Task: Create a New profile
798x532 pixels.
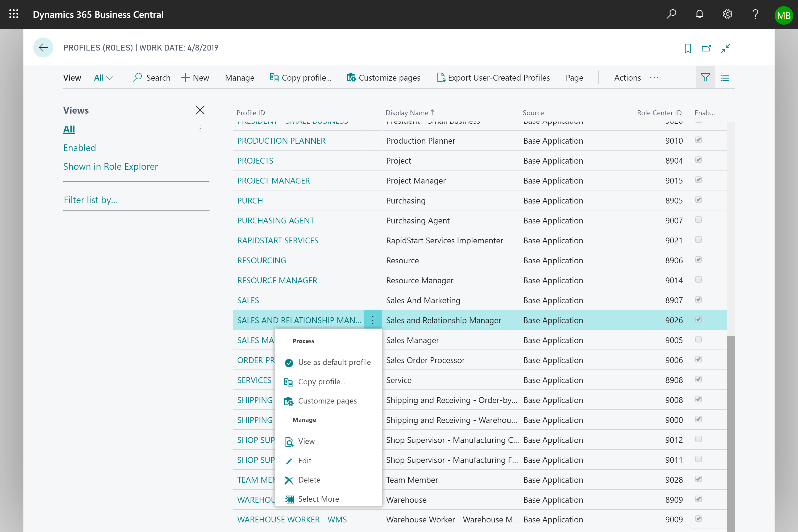Action: 195,78
